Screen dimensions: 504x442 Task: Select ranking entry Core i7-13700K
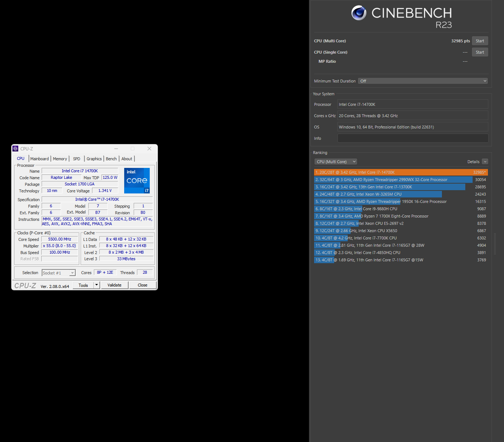401,187
